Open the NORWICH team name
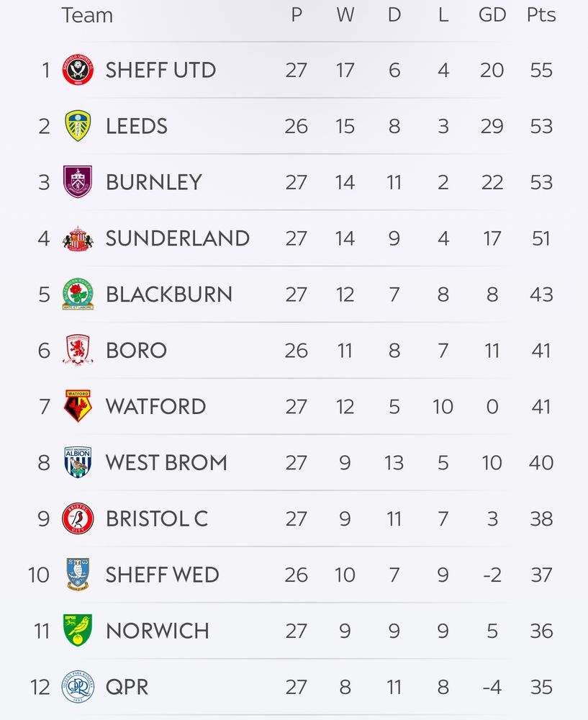The height and width of the screenshot is (720, 588). (158, 631)
